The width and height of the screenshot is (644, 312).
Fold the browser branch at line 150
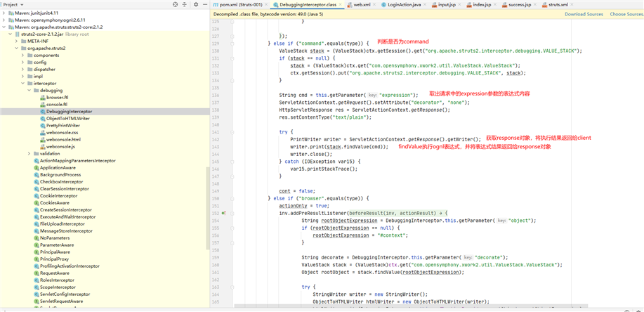(232, 197)
